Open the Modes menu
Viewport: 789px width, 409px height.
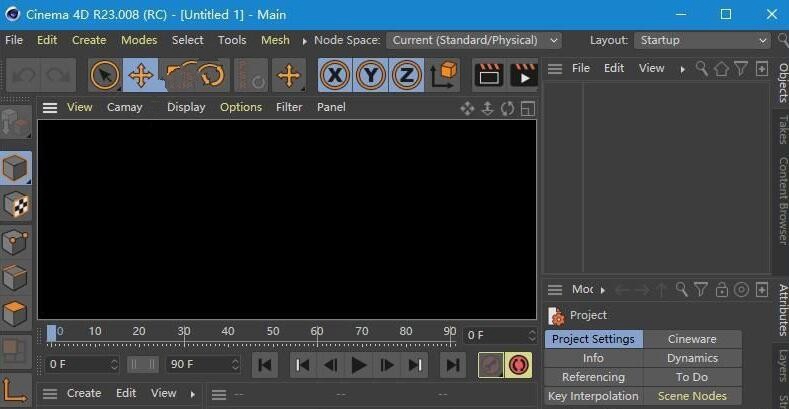click(139, 40)
